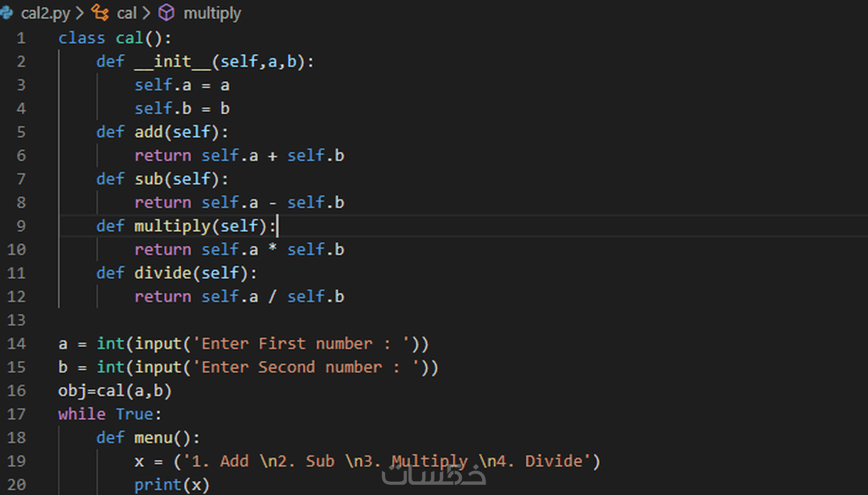Image resolution: width=868 pixels, height=495 pixels.
Task: Click the chevron after cal breadcrumb
Action: (x=147, y=13)
